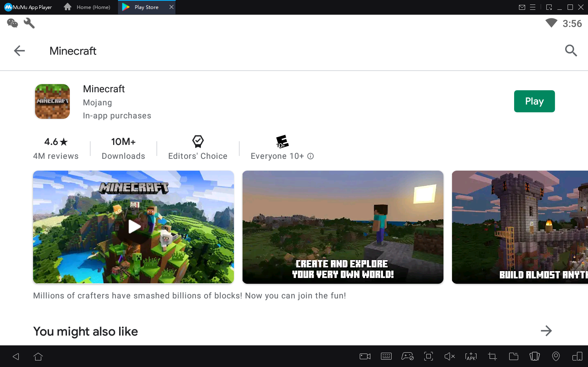588x367 pixels.
Task: Open the MuMu mail message icon
Action: [x=522, y=7]
